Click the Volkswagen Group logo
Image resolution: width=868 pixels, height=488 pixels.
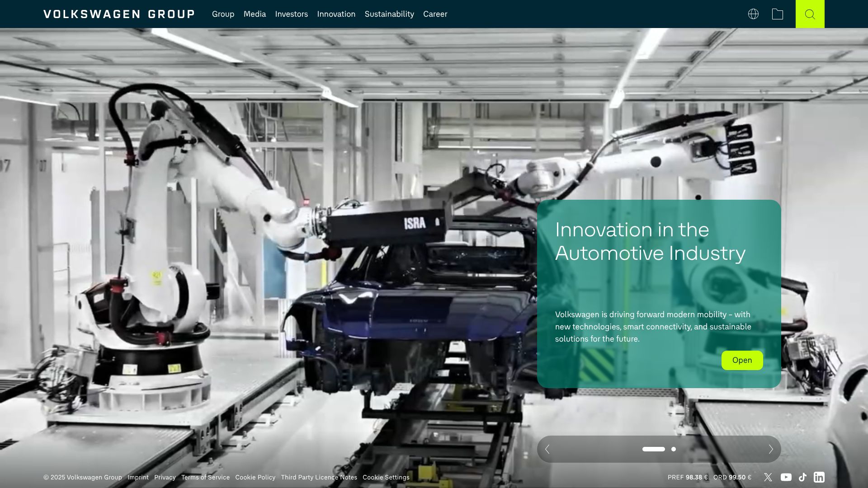click(x=119, y=14)
